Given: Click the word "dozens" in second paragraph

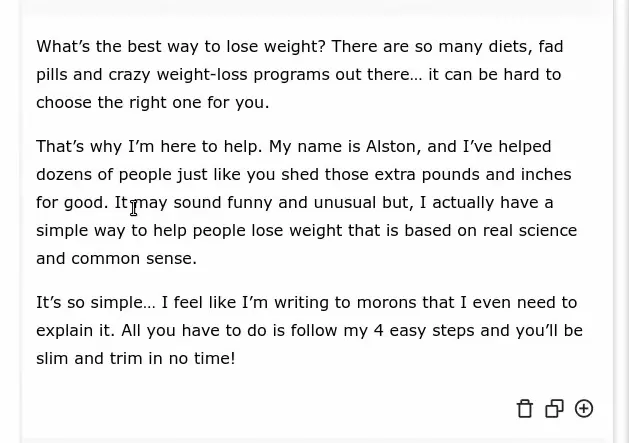Looking at the screenshot, I should 65,174.
